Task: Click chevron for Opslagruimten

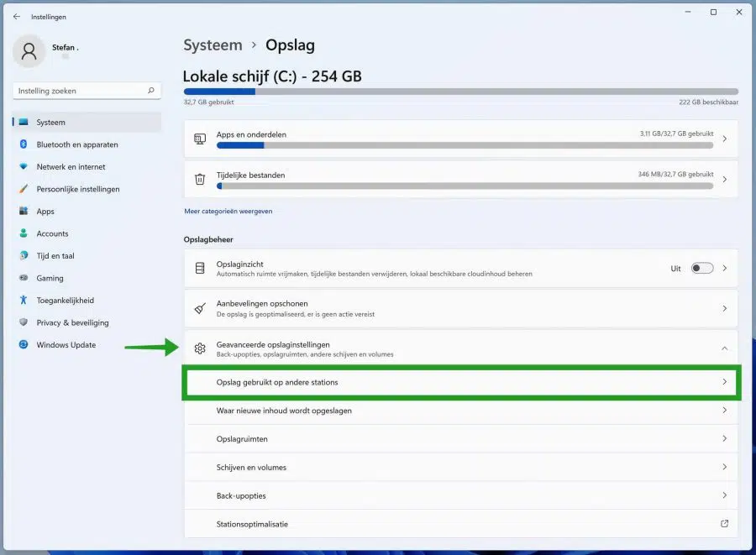Action: click(725, 438)
